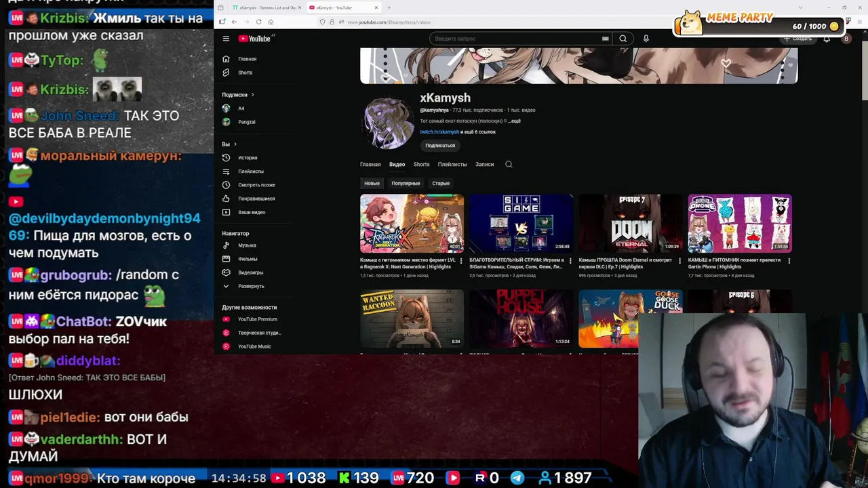The width and height of the screenshot is (868, 488).
Task: Click the xKamysh channel avatar
Action: [389, 123]
